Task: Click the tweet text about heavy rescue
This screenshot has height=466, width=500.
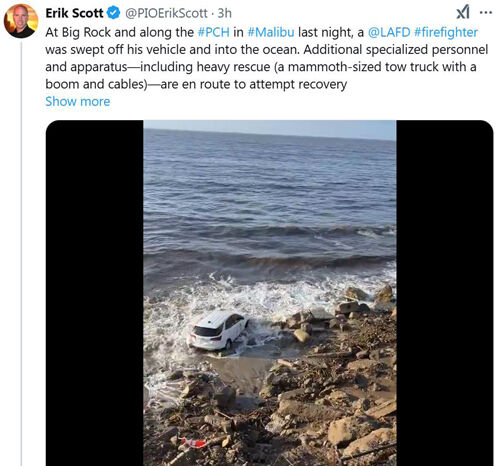Action: pyautogui.click(x=267, y=58)
